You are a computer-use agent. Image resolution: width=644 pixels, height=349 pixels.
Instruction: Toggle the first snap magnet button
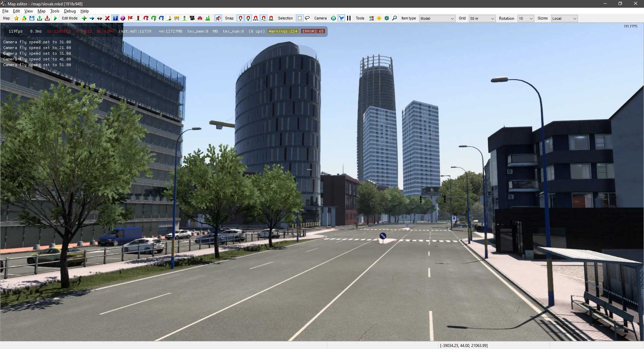240,18
